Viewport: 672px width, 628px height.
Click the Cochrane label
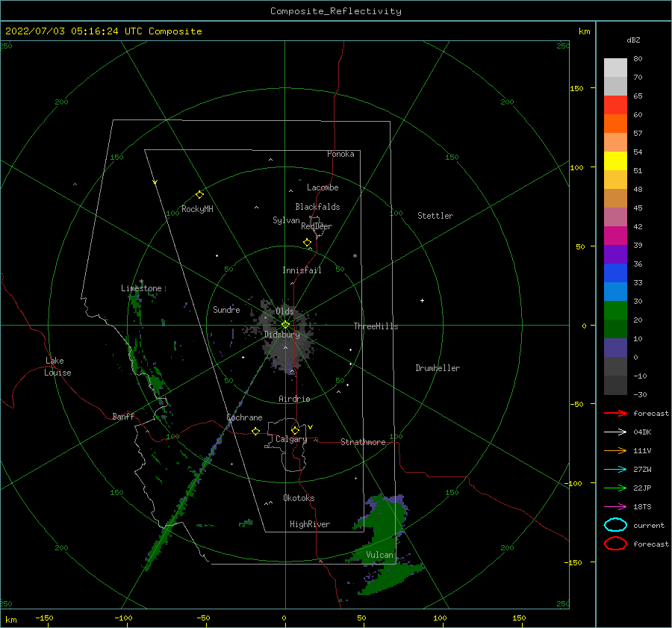point(244,417)
